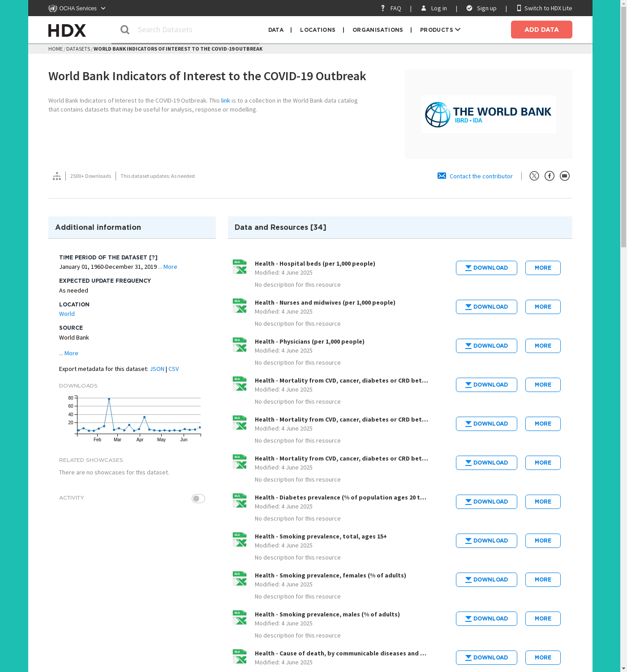Open the World location link
The width and height of the screenshot is (627, 672).
pos(67,314)
